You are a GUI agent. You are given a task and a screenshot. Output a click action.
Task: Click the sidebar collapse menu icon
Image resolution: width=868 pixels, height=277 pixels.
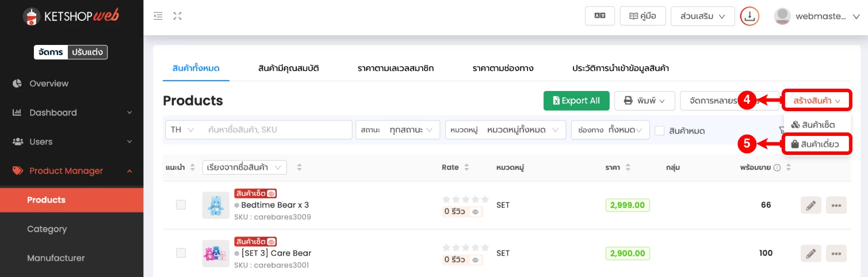click(x=158, y=16)
